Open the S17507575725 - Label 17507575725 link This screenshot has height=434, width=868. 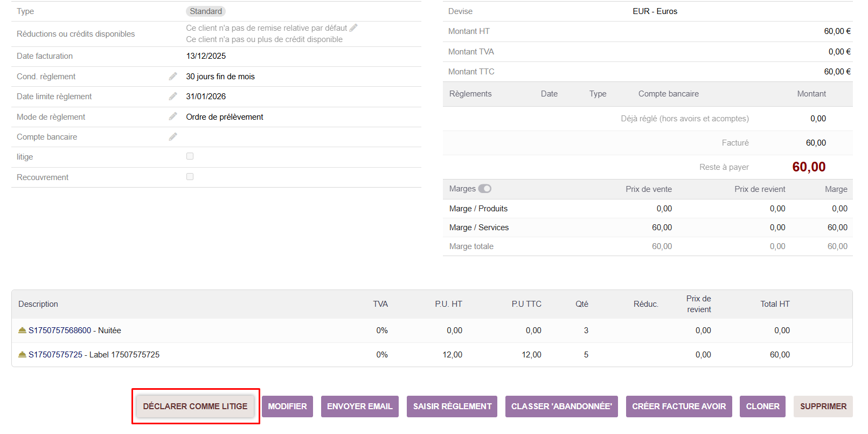point(94,355)
